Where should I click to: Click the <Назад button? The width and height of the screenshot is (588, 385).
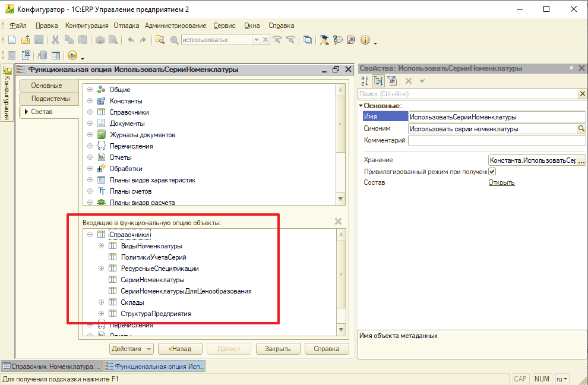(180, 349)
